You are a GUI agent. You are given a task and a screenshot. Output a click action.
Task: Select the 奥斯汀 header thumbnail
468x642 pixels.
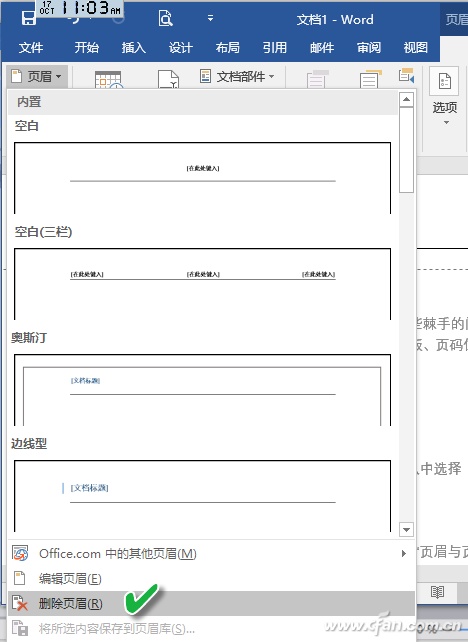(203, 390)
